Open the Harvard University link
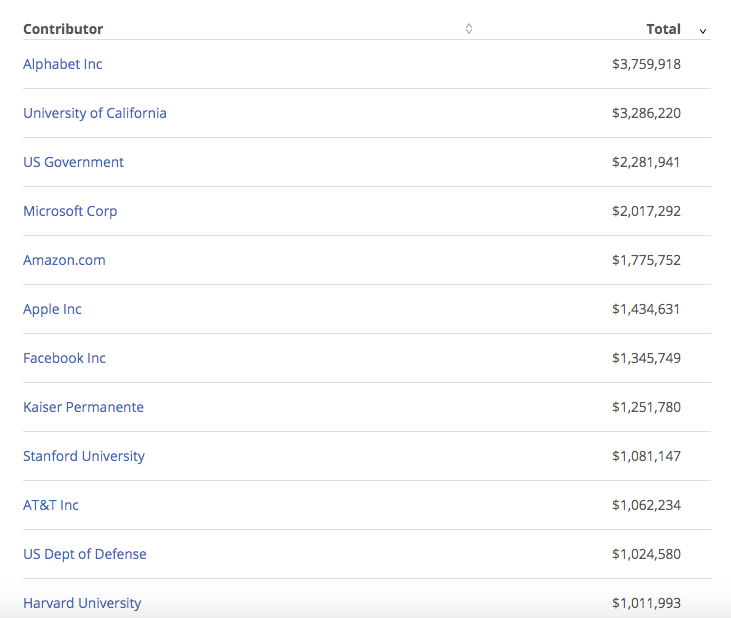The width and height of the screenshot is (731, 618). point(82,603)
